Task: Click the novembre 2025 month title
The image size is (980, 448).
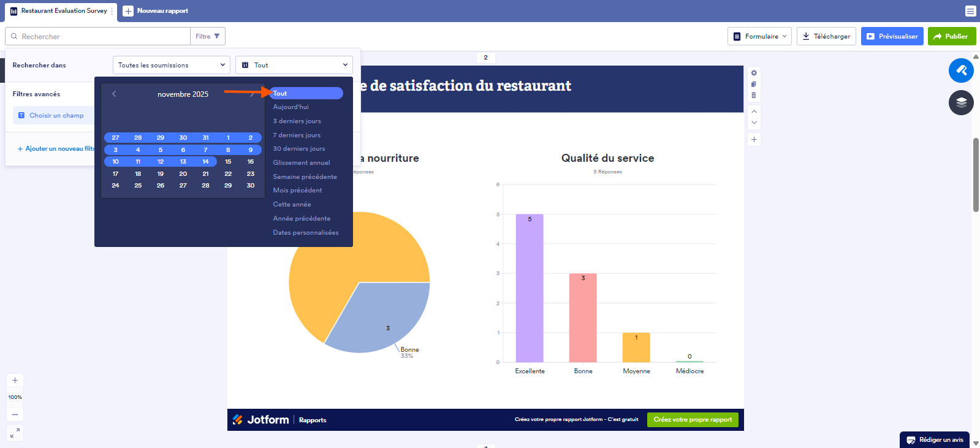Action: tap(183, 94)
